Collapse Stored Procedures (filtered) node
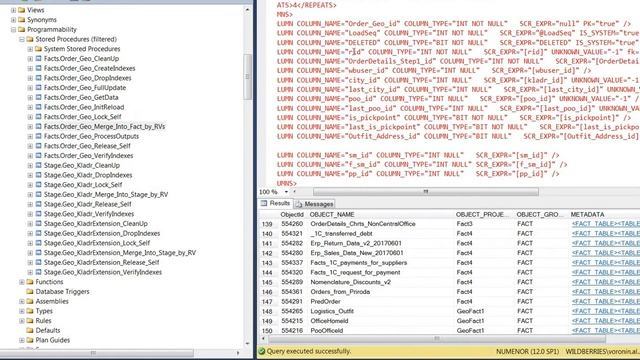 click(22, 39)
